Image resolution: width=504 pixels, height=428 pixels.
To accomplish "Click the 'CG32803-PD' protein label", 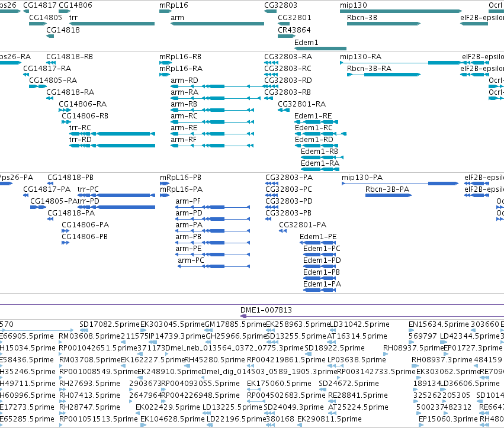I will coord(288,201).
